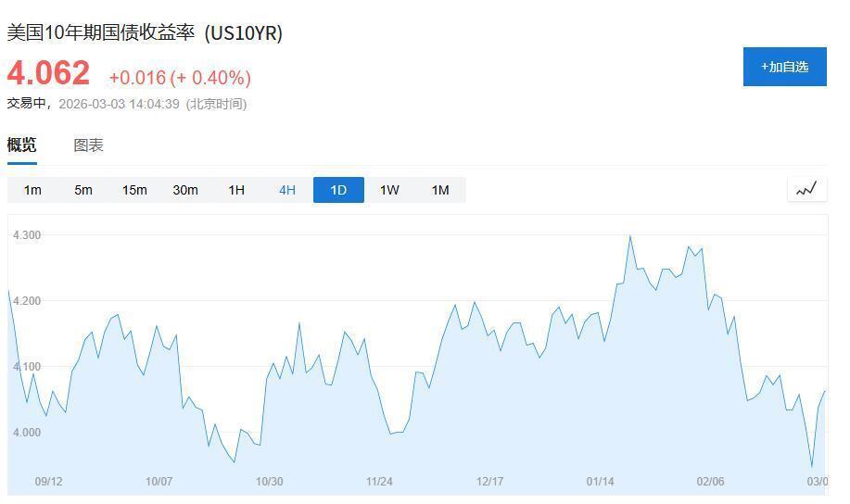Screen dimensions: 850x504
Task: Click the 02/06 date axis label
Action: pos(710,482)
